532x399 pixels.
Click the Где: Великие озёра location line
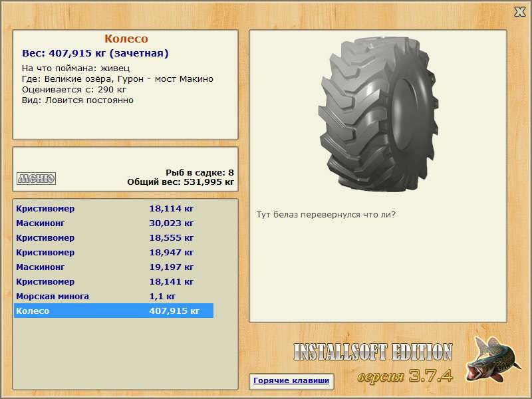click(x=118, y=79)
